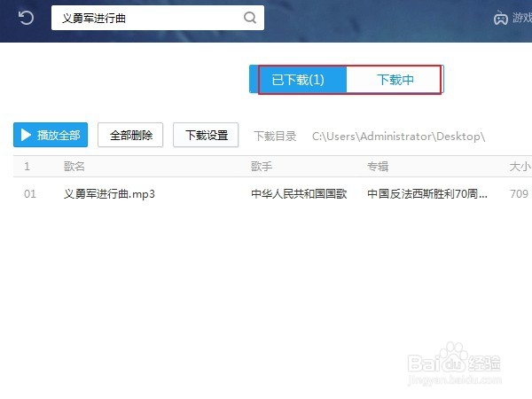532x399 pixels.
Task: Open the games controller icon
Action: click(500, 18)
